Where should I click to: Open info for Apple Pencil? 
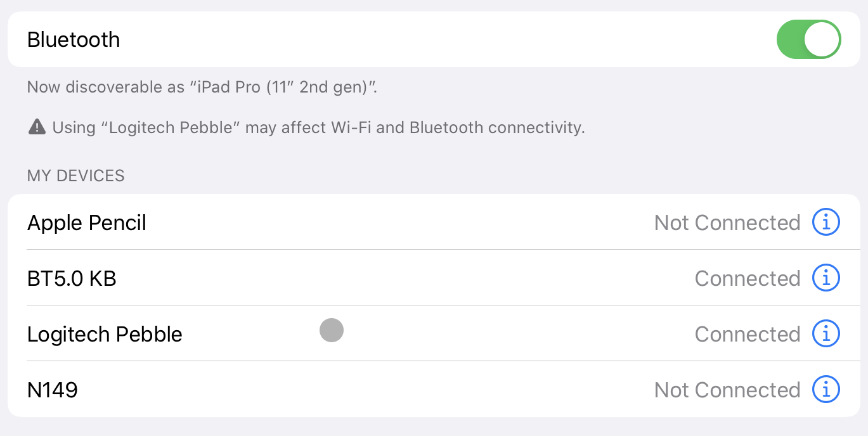(x=826, y=222)
